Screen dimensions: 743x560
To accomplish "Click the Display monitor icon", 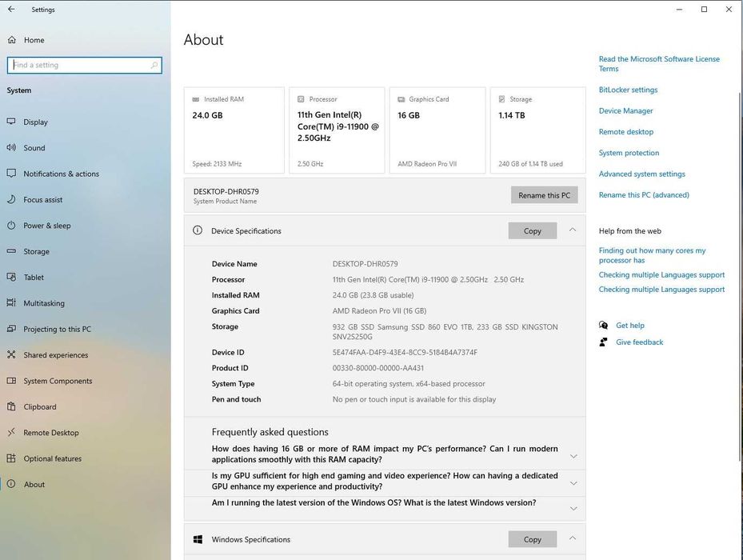I will tap(11, 122).
